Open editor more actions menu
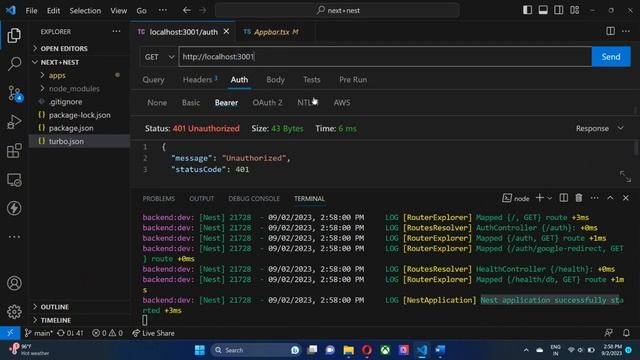This screenshot has height=360, width=640. [x=626, y=31]
